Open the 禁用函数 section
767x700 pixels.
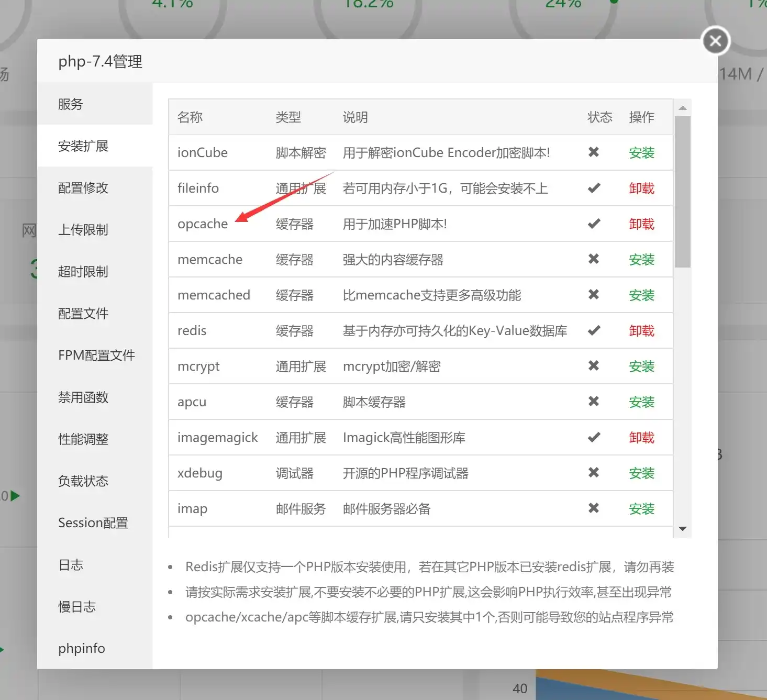pos(83,397)
